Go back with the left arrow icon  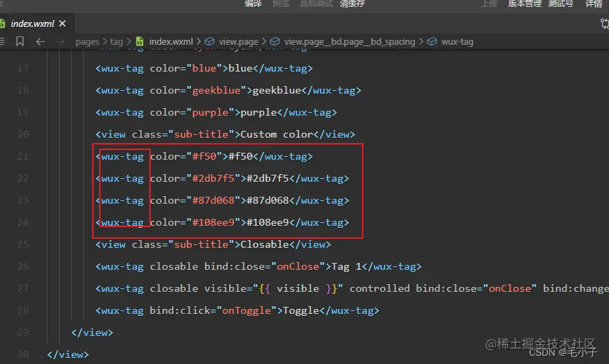click(41, 41)
